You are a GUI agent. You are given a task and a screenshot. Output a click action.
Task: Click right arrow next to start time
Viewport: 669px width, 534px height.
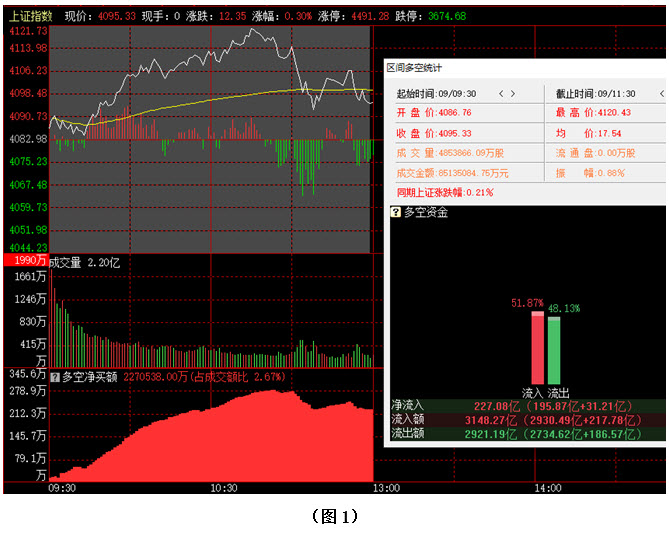click(514, 93)
